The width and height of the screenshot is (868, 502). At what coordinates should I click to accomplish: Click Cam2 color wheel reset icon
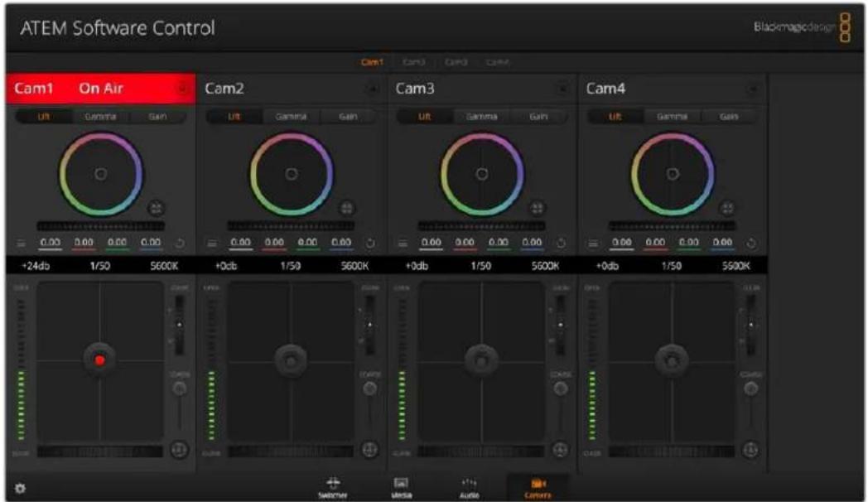point(346,208)
